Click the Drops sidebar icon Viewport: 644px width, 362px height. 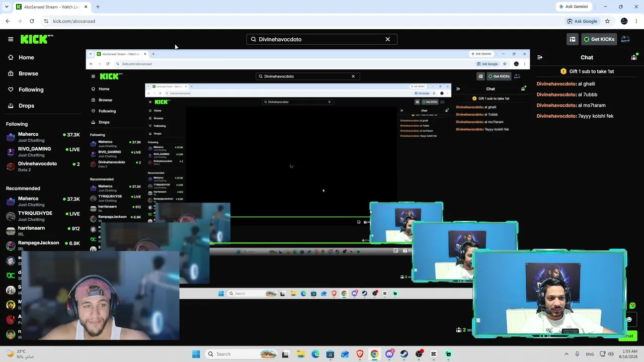[11, 106]
